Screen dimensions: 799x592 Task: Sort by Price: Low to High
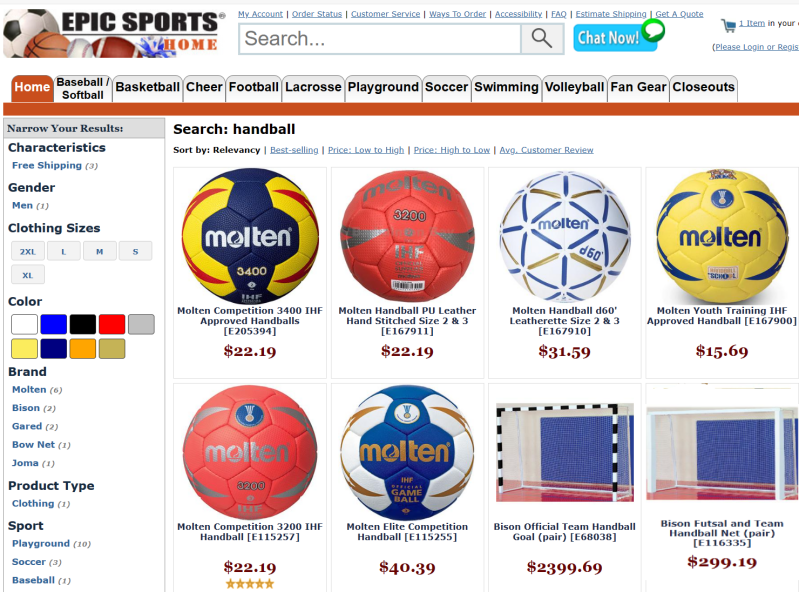pyautogui.click(x=366, y=150)
